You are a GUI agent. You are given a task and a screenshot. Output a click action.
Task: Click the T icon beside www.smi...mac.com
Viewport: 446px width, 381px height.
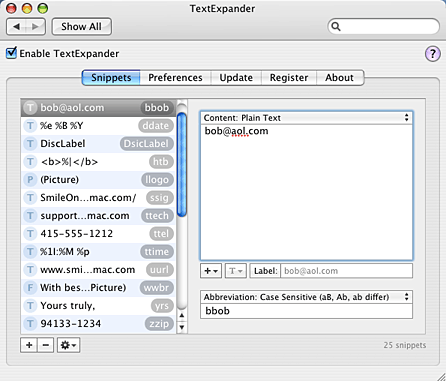[x=30, y=270]
